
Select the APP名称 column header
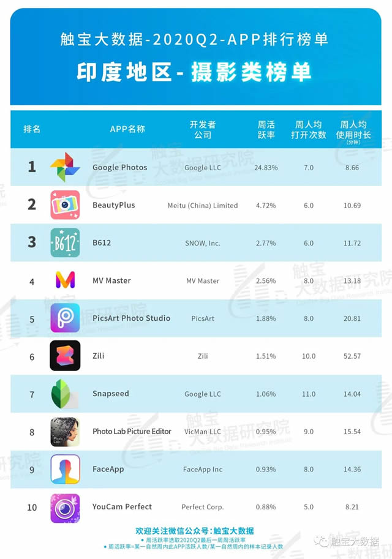point(127,129)
